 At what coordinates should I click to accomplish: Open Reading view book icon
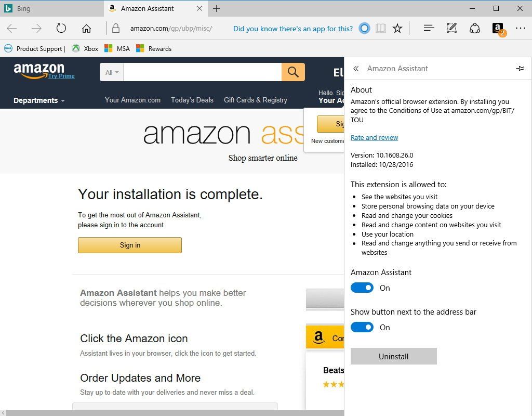pos(381,29)
